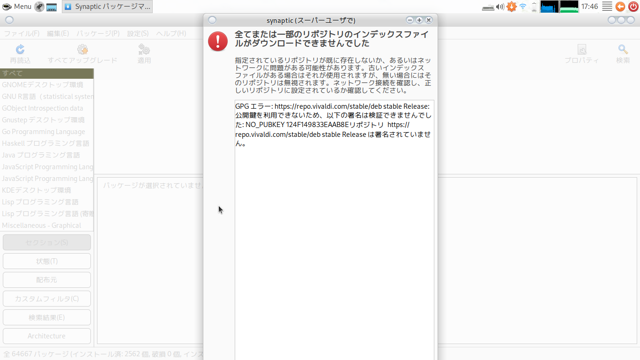Viewport: 640px width, 360px height.
Task: Click the 検索結果(E) button
Action: [47, 318]
